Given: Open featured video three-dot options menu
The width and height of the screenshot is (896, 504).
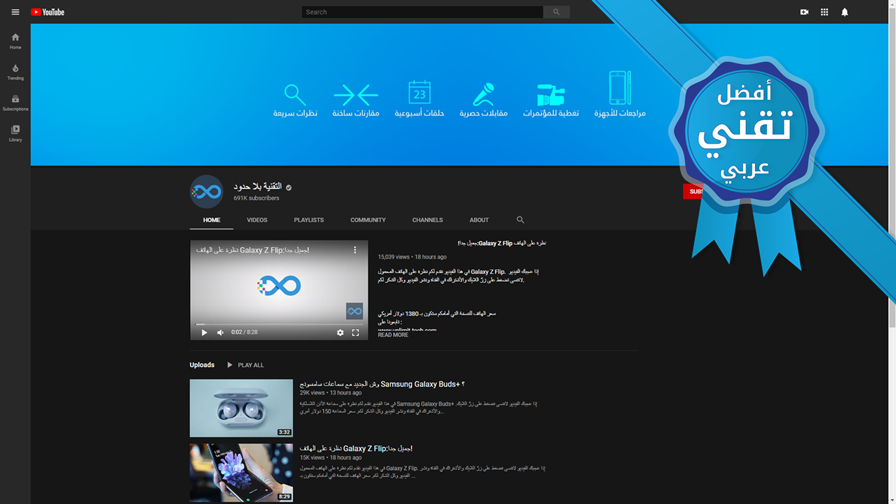Looking at the screenshot, I should [x=355, y=250].
